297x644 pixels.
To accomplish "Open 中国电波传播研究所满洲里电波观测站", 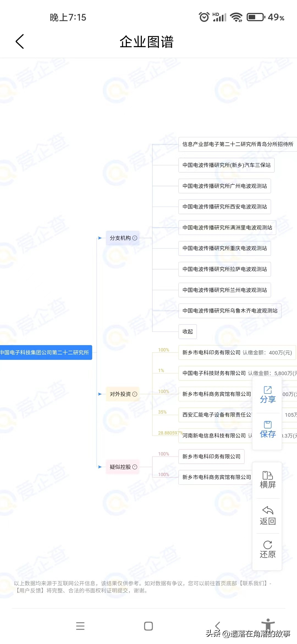I will (227, 228).
